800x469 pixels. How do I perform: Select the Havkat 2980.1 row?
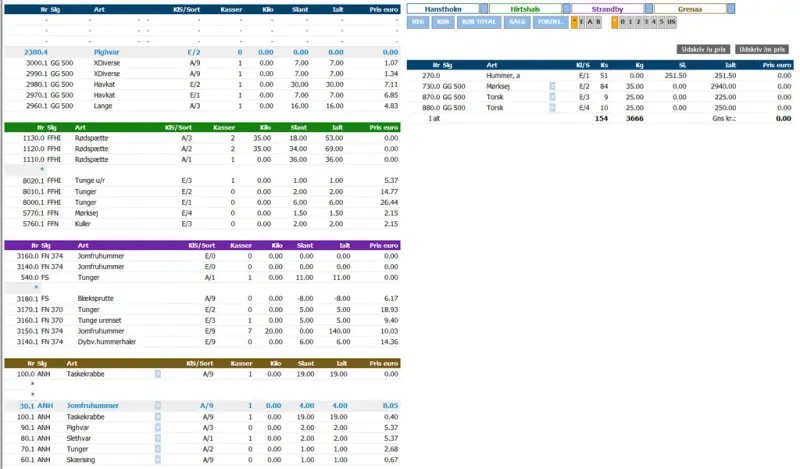pyautogui.click(x=202, y=84)
